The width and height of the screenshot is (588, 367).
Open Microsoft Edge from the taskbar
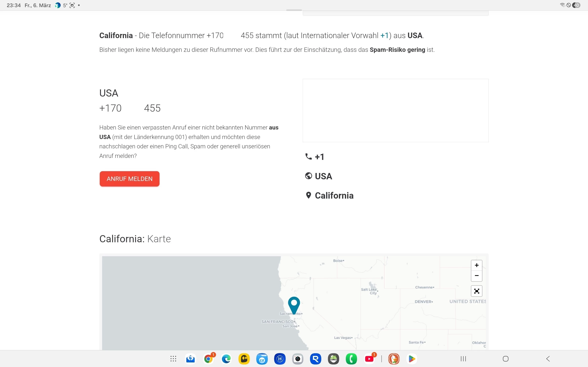pyautogui.click(x=226, y=359)
